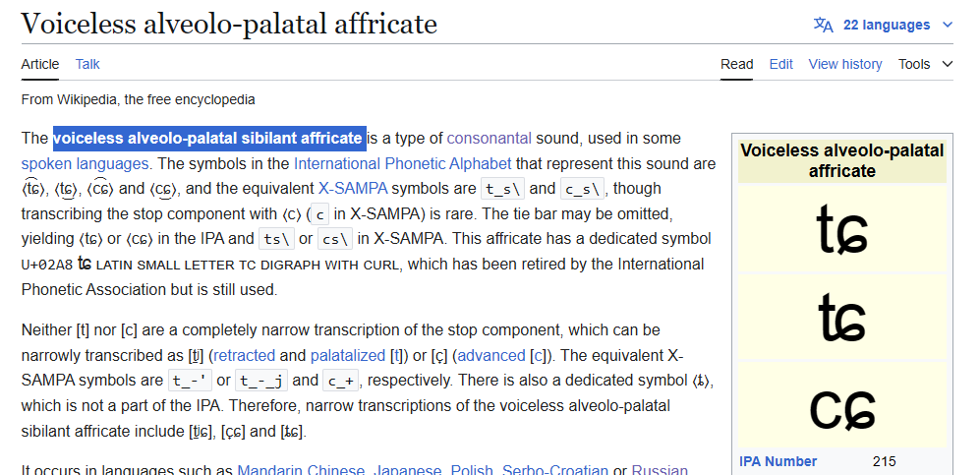The image size is (980, 475).
Task: Click the palatalized link
Action: (x=348, y=356)
